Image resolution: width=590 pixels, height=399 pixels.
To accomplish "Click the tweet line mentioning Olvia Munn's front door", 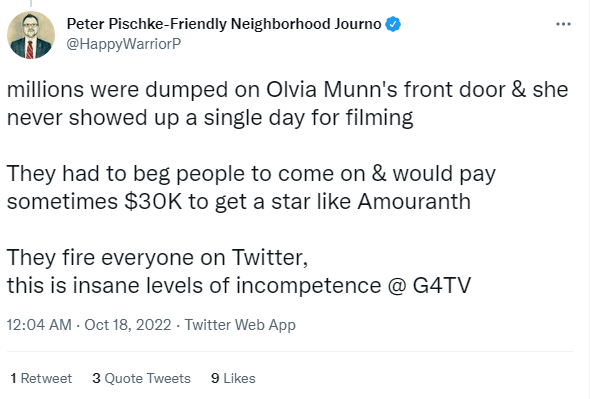I will (287, 90).
